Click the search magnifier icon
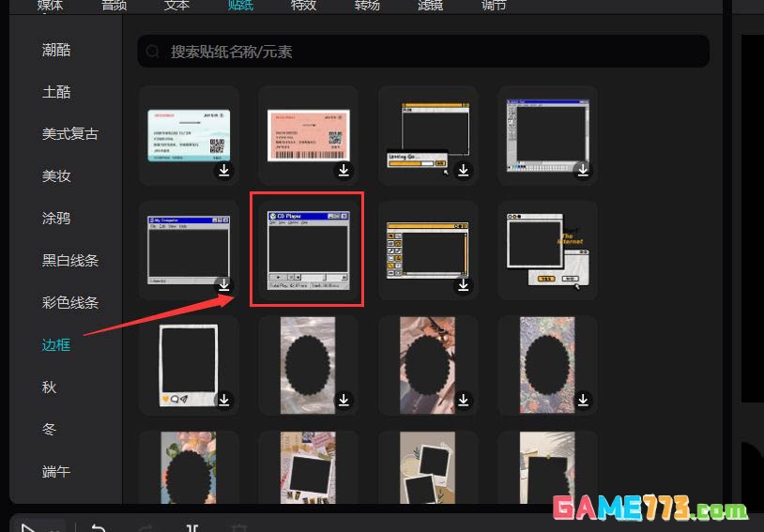This screenshot has width=764, height=532. (x=152, y=52)
